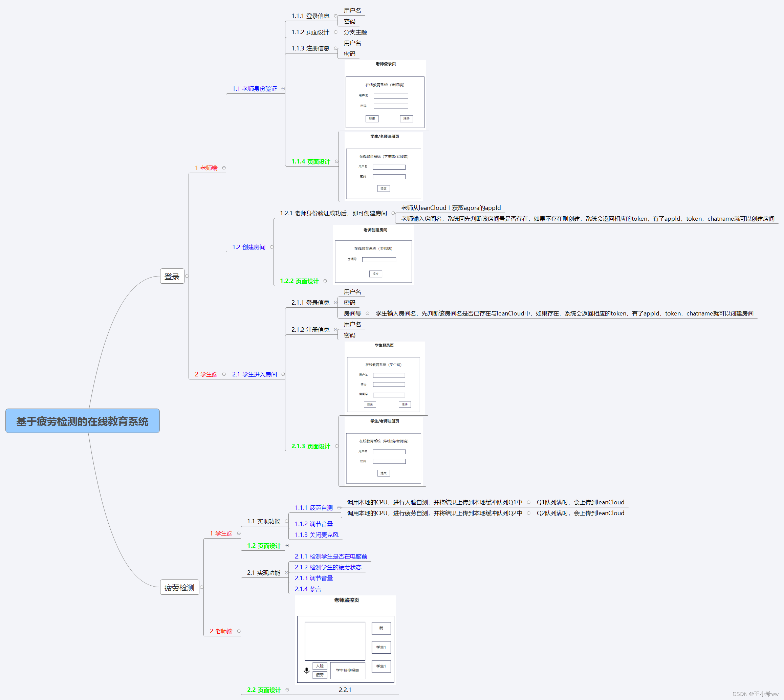Collapse toggle beside 2.1.2 注册信息
Image resolution: width=784 pixels, height=700 pixels.
click(x=335, y=330)
